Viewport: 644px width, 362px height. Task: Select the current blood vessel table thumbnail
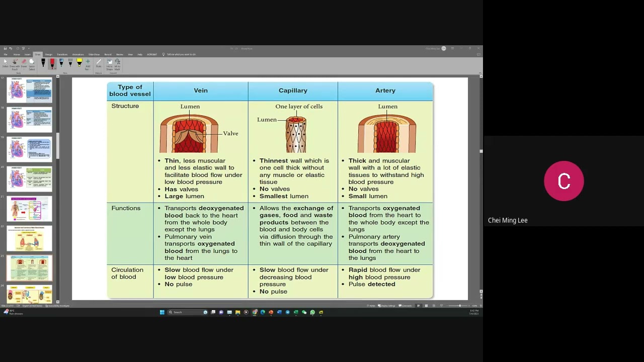pyautogui.click(x=29, y=268)
